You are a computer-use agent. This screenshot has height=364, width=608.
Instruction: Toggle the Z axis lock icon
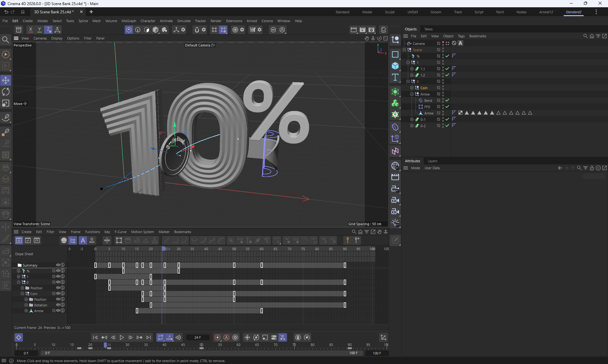tap(48, 30)
